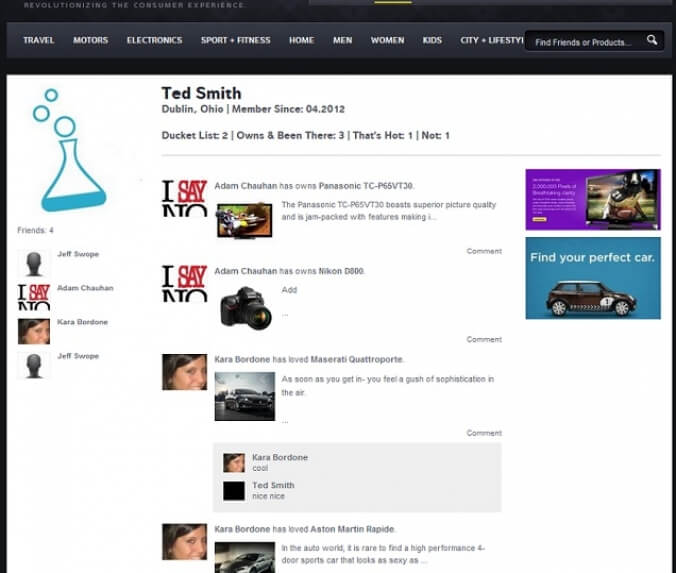Click Ted Smith's black comment avatar

234,491
